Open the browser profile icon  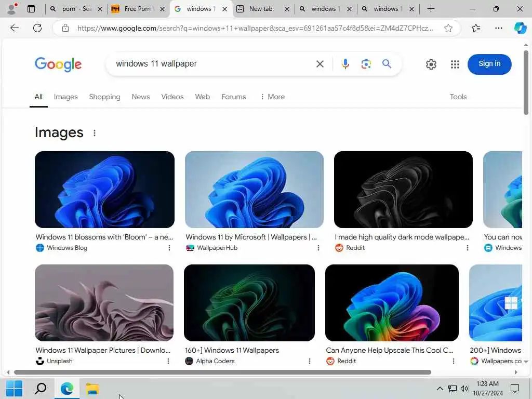[12, 9]
